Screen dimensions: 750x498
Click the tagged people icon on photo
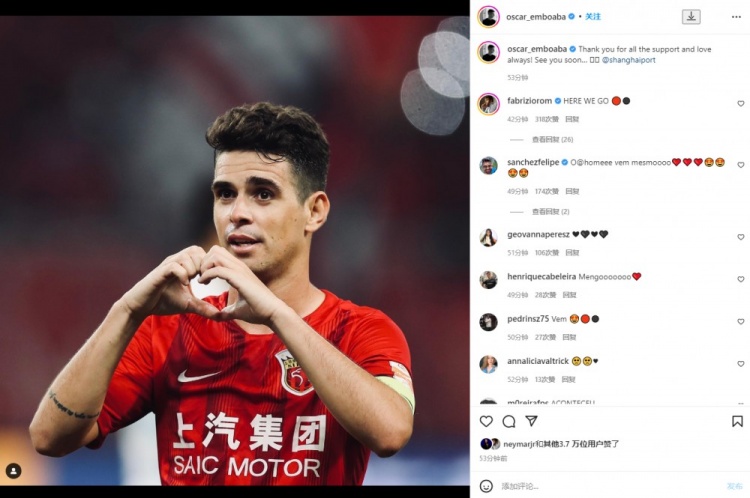(x=13, y=471)
